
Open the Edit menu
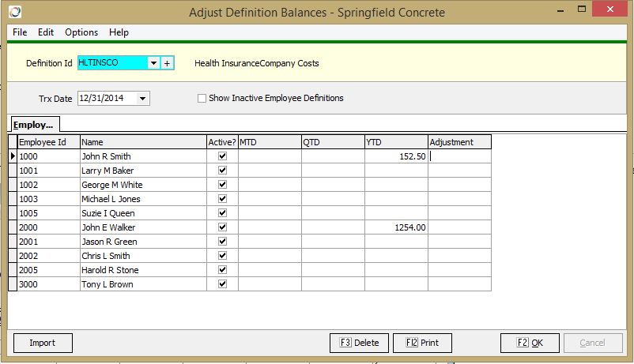coord(46,32)
